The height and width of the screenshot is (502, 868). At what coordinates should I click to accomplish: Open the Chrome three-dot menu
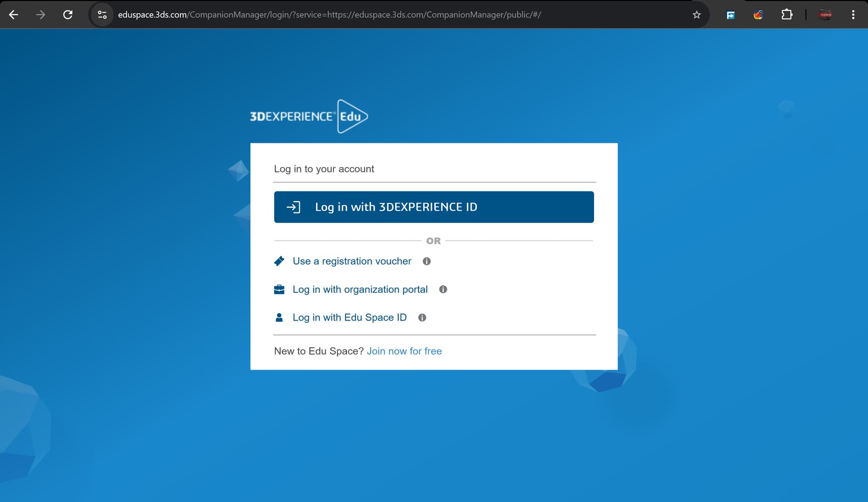[x=853, y=14]
